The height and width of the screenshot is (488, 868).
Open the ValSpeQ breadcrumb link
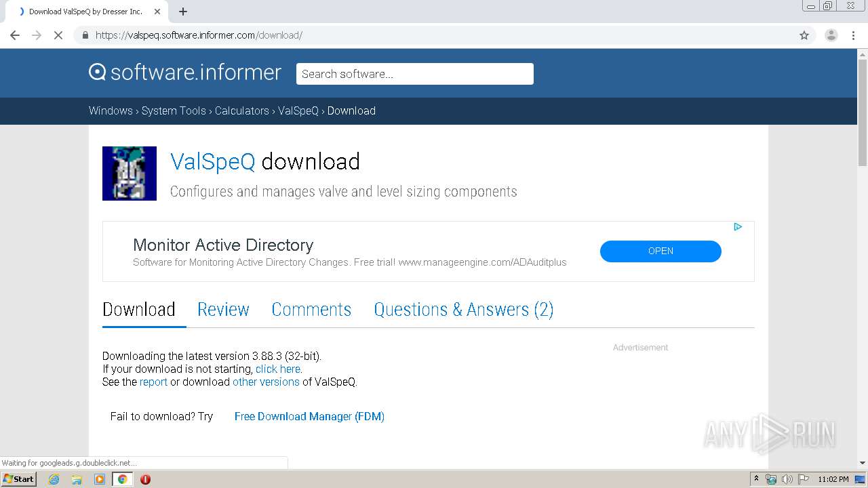click(298, 110)
